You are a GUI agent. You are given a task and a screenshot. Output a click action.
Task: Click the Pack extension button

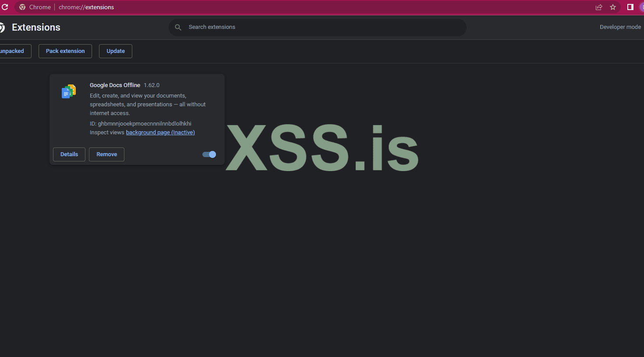65,51
